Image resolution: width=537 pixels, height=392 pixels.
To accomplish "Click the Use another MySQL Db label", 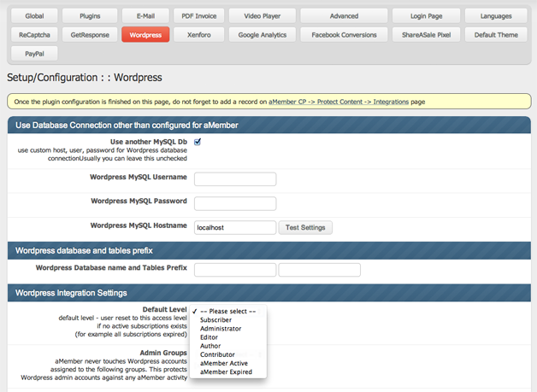I will tap(149, 142).
